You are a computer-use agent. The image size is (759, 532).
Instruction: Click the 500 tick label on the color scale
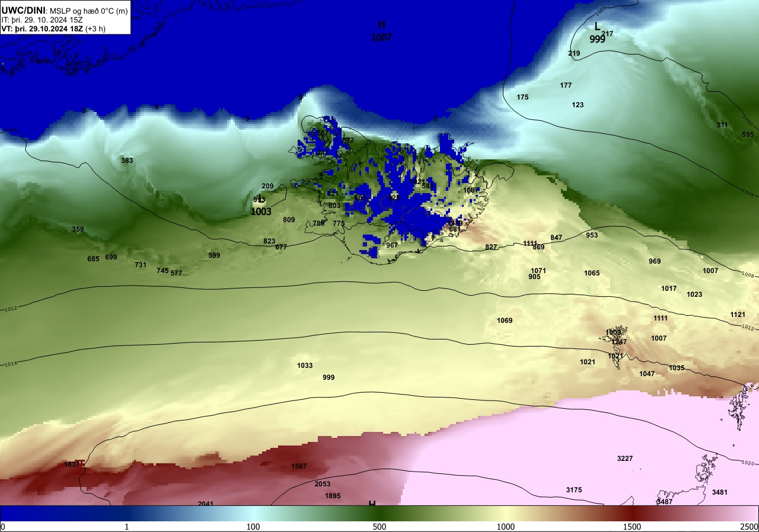pyautogui.click(x=379, y=527)
